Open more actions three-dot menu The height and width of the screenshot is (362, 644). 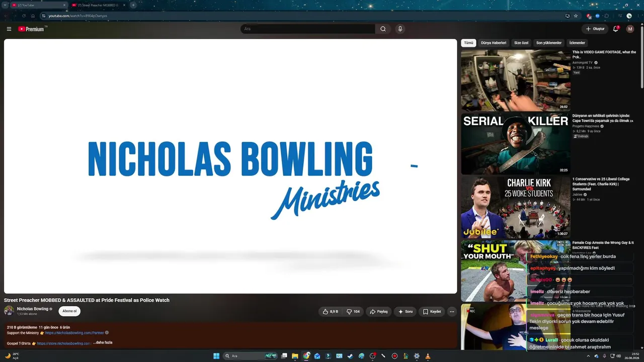point(452,312)
